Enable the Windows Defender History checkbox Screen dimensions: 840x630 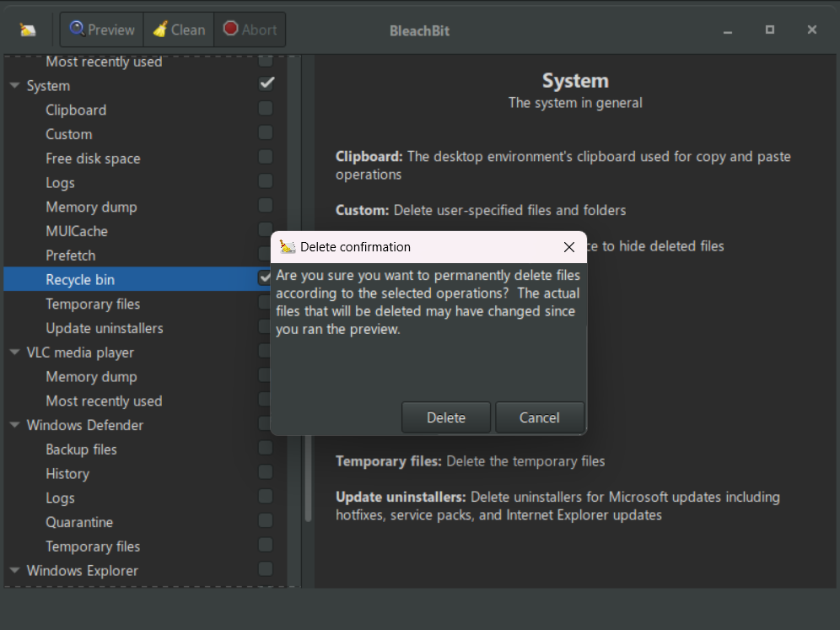pos(266,472)
